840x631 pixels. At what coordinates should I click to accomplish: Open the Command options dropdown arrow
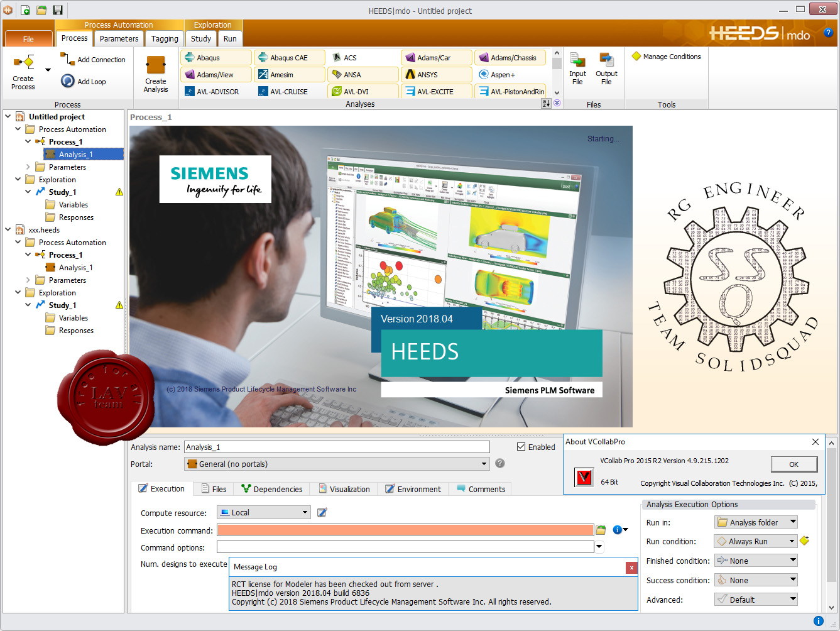point(599,547)
